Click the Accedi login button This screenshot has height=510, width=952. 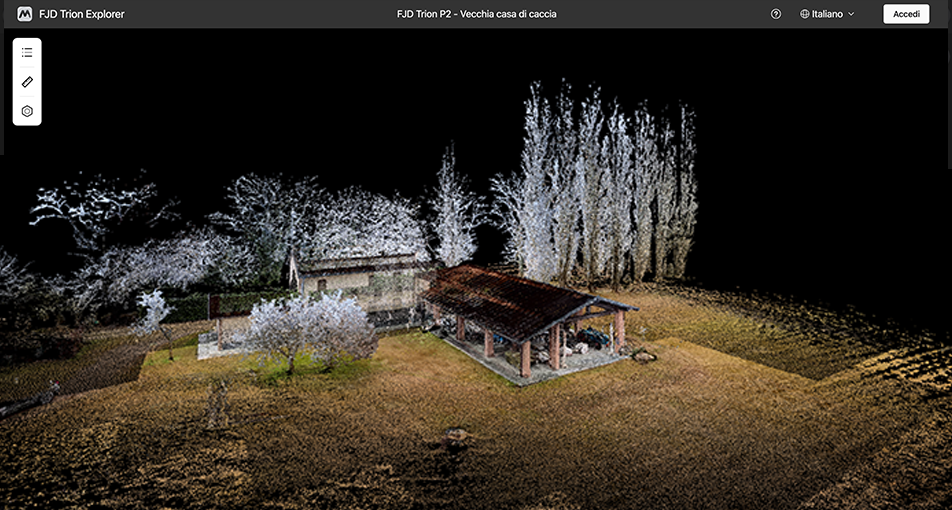coord(906,14)
